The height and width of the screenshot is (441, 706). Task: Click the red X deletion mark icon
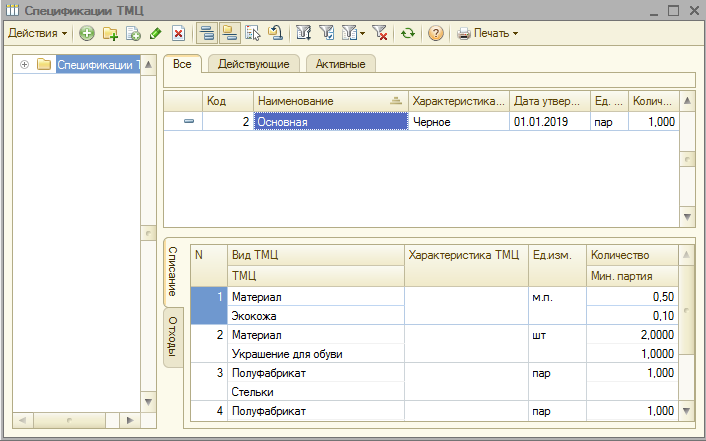pos(178,33)
